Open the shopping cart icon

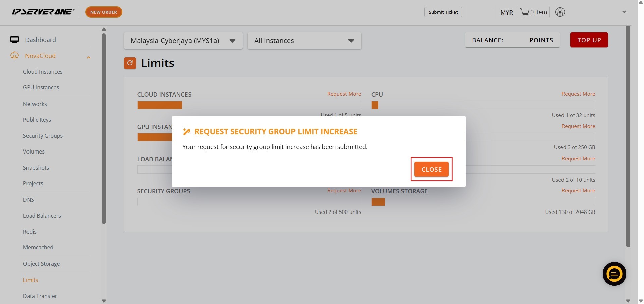524,12
